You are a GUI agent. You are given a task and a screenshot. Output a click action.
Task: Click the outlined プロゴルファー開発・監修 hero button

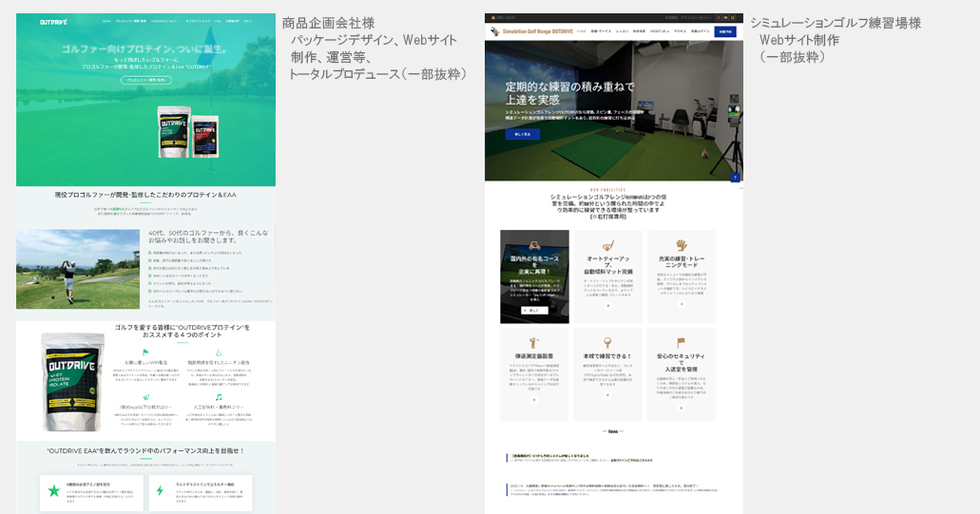click(145, 81)
